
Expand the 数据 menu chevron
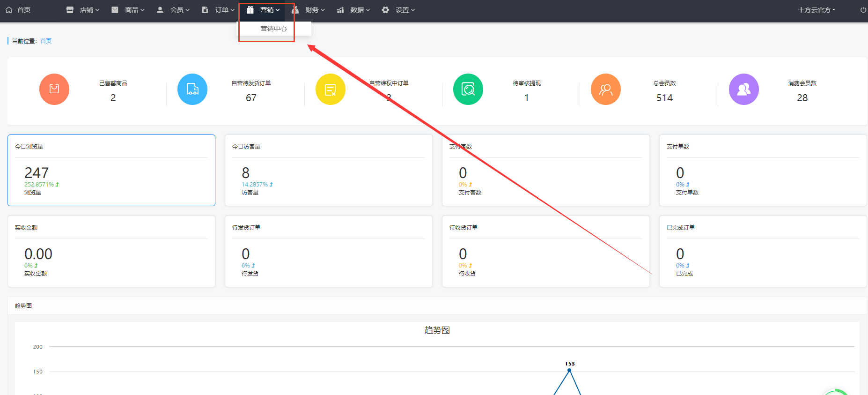pyautogui.click(x=368, y=10)
